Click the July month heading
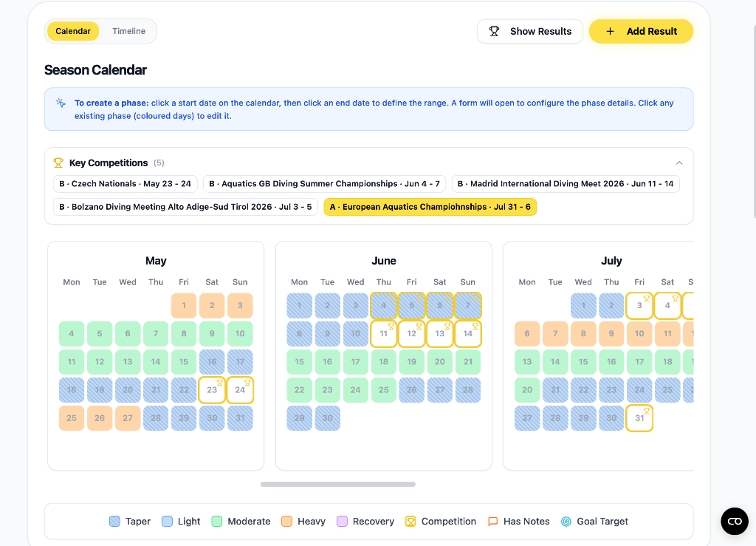 click(611, 261)
